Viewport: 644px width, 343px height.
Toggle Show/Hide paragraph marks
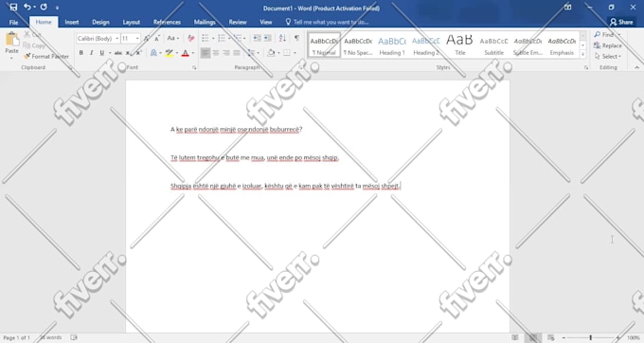pyautogui.click(x=296, y=38)
